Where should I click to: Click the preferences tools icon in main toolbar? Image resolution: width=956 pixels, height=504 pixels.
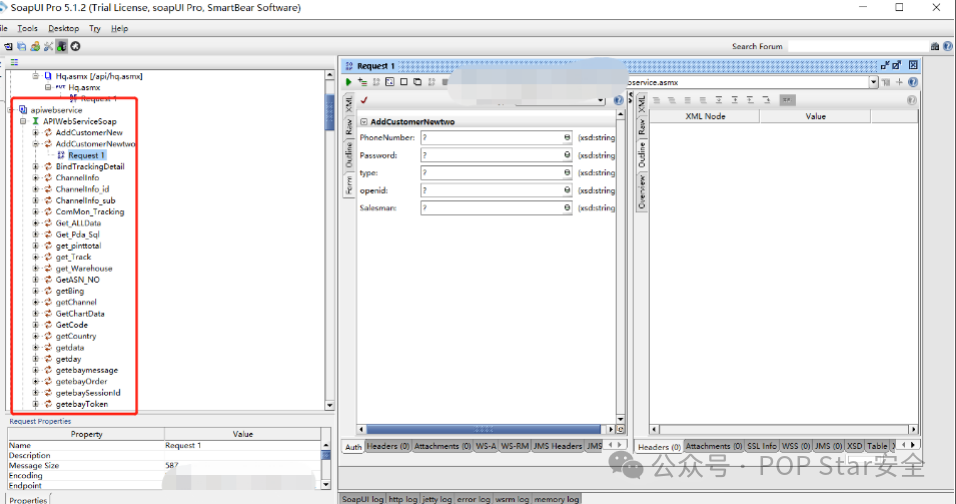(47, 46)
